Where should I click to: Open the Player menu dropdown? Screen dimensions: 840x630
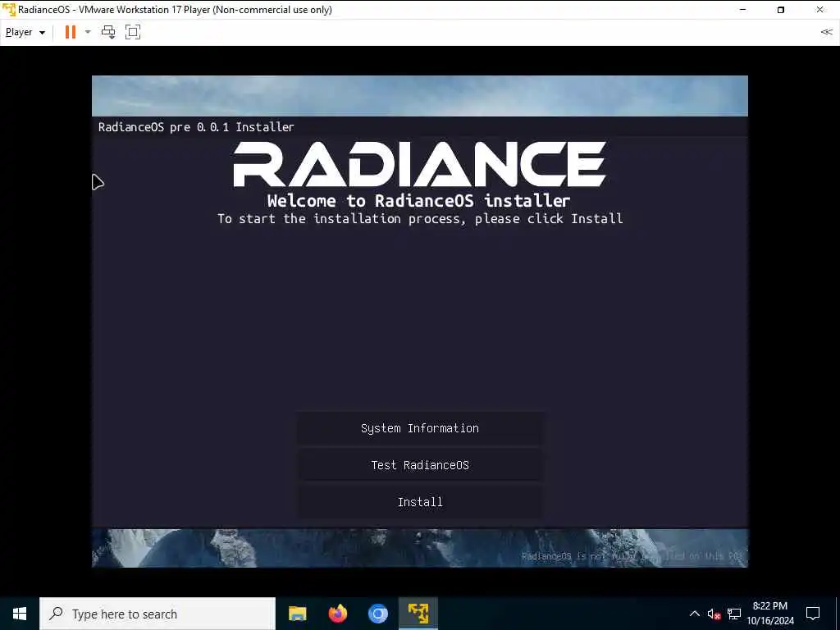pyautogui.click(x=25, y=32)
